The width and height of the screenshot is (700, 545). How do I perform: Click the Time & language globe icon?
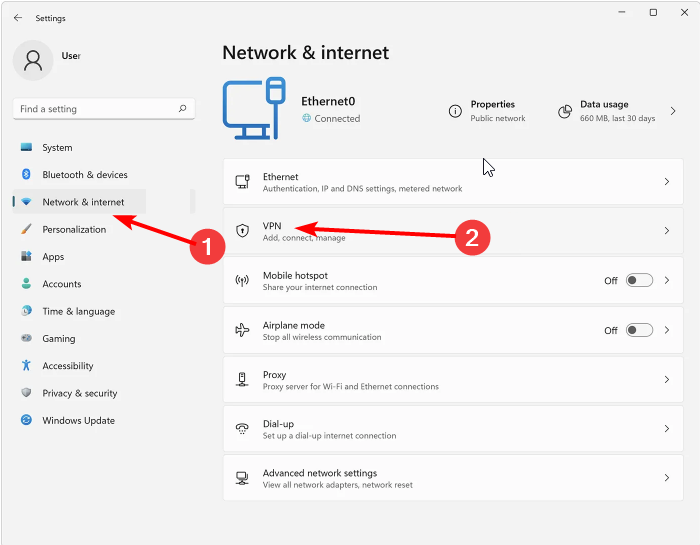tap(26, 311)
